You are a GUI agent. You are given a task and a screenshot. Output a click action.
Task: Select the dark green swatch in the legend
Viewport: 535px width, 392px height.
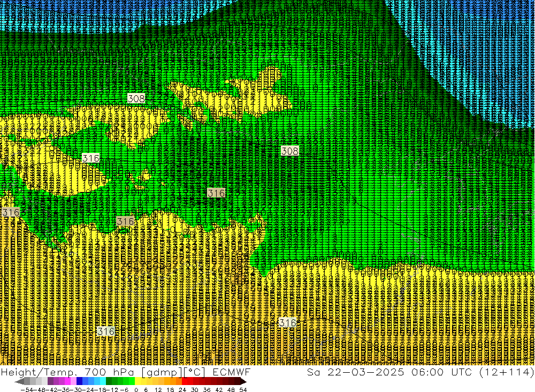pos(109,381)
